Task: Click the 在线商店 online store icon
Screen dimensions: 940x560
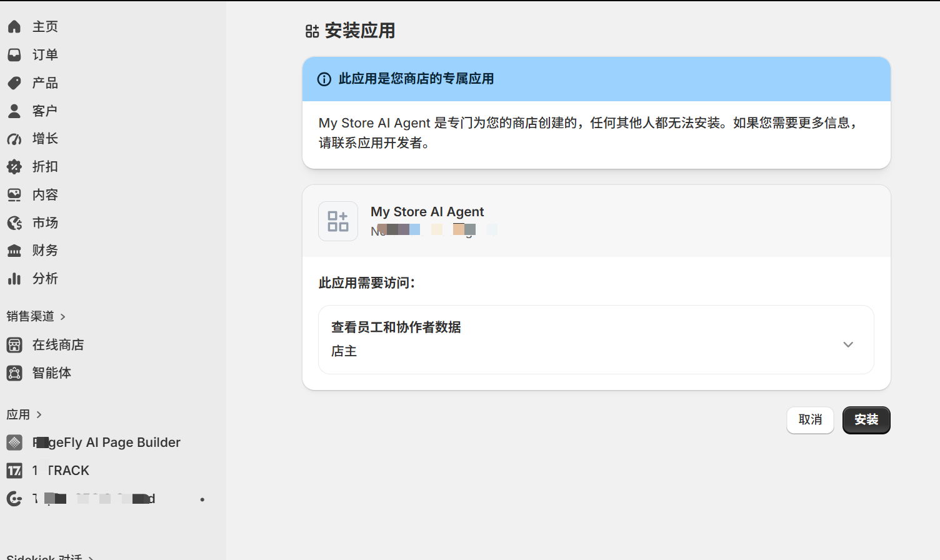Action: tap(14, 344)
